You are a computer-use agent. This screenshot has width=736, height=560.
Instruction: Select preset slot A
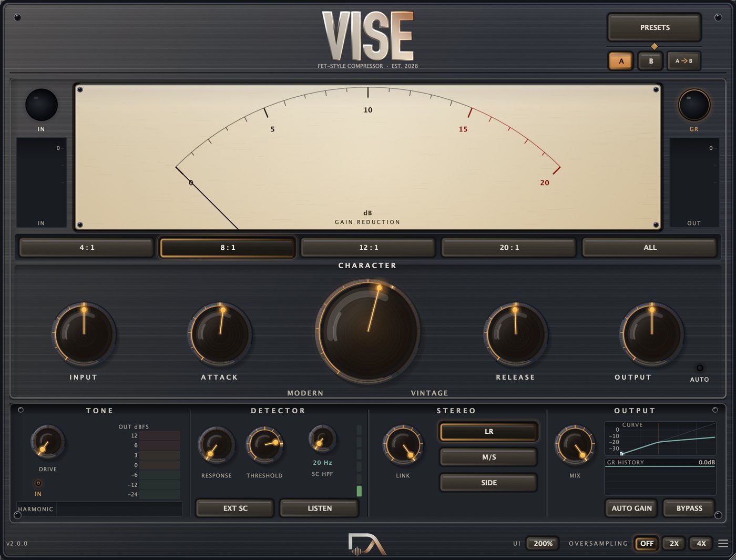(x=621, y=61)
